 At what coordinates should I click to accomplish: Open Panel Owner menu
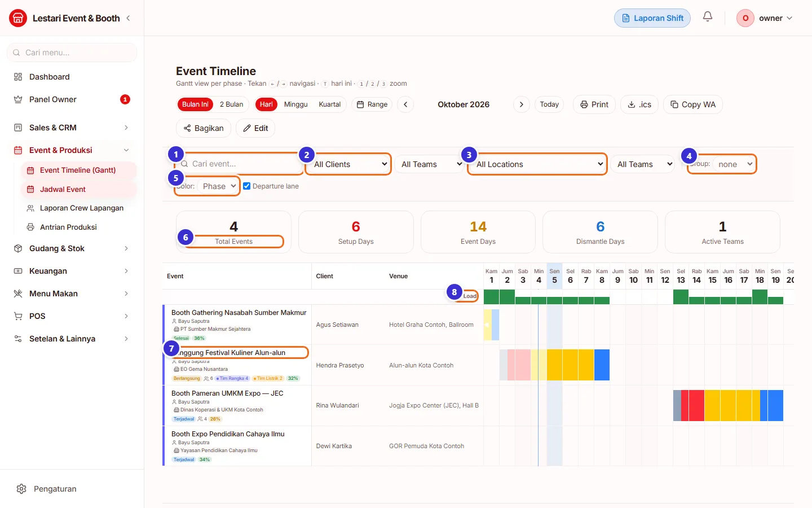(72, 99)
